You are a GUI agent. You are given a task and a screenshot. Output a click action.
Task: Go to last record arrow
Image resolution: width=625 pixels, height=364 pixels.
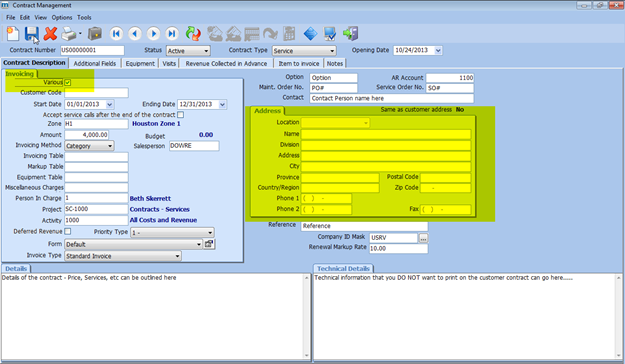click(x=172, y=34)
